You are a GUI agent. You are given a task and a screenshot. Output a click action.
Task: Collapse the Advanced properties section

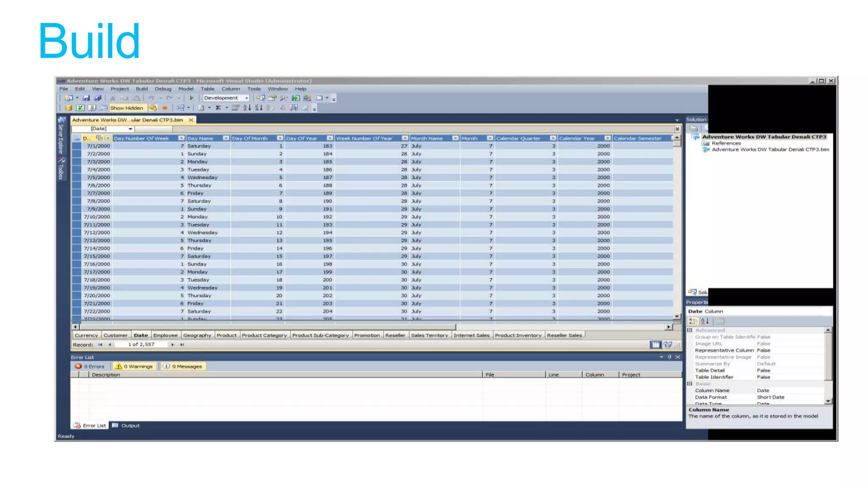pyautogui.click(x=690, y=330)
